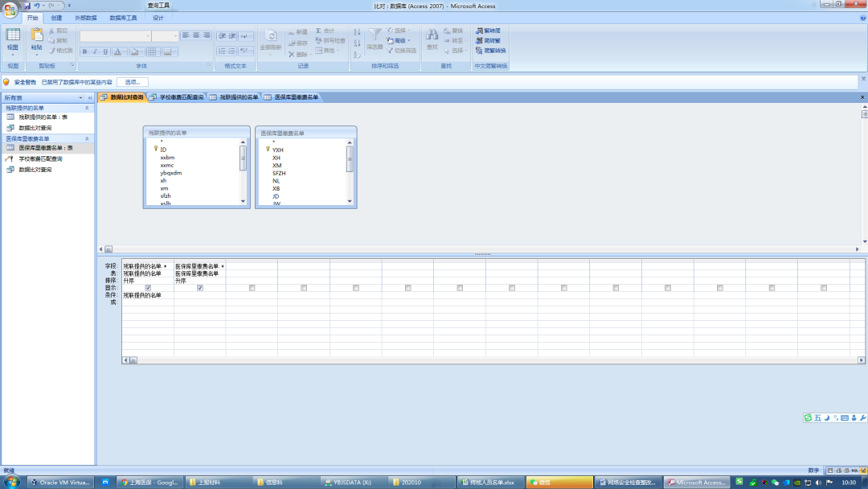Switch to the 设计 ribbon tab

point(158,17)
